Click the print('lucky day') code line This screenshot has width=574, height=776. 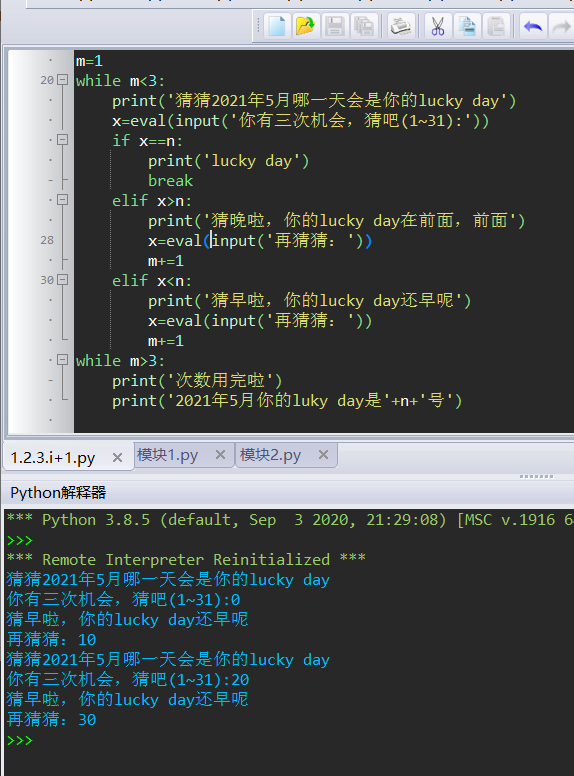229,161
